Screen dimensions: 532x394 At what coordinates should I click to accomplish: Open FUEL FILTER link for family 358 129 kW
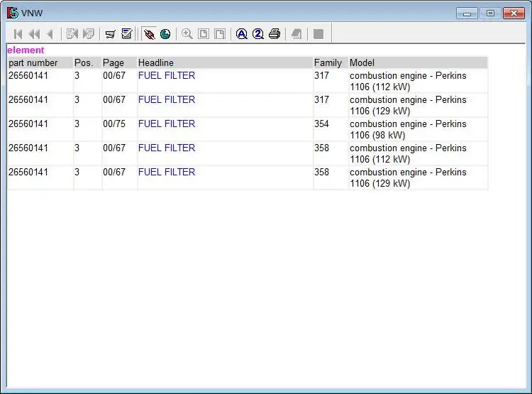[x=167, y=172]
